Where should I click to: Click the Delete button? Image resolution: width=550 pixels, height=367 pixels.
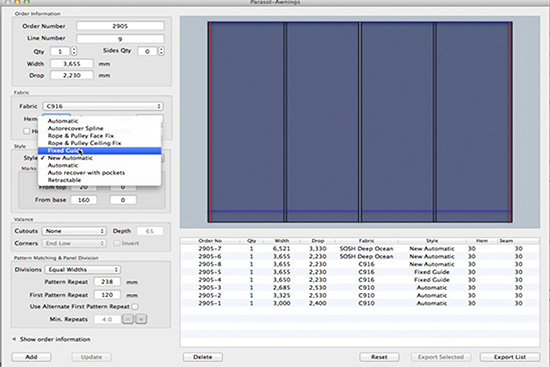(202, 357)
